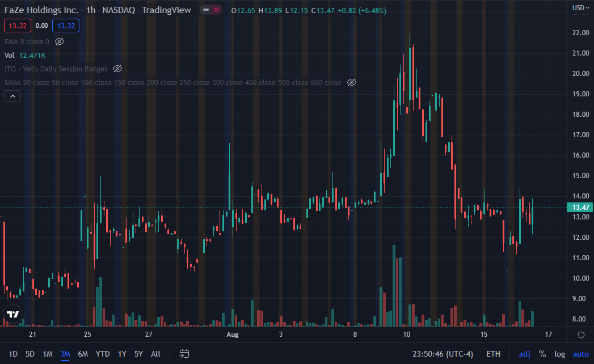
Task: Click the Vol 12.471K indicator label
Action: [x=25, y=56]
